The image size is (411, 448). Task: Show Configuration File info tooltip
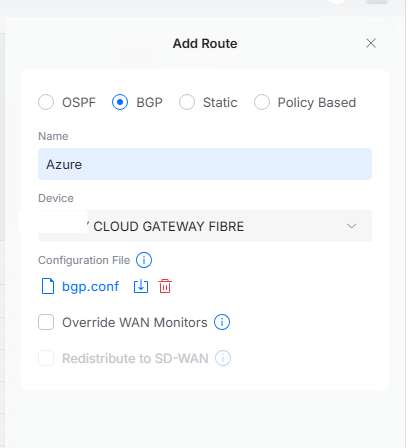144,260
